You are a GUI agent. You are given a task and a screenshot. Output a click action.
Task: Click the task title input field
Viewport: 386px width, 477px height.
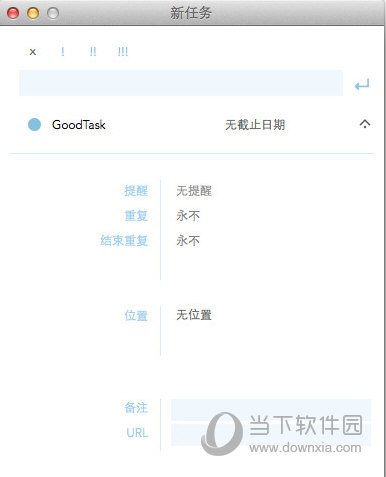pyautogui.click(x=181, y=83)
